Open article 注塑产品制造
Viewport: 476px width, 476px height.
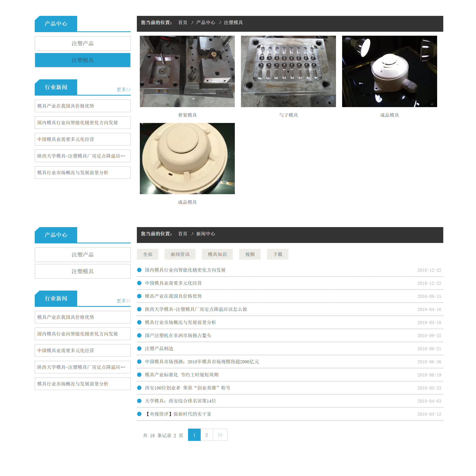click(x=159, y=348)
